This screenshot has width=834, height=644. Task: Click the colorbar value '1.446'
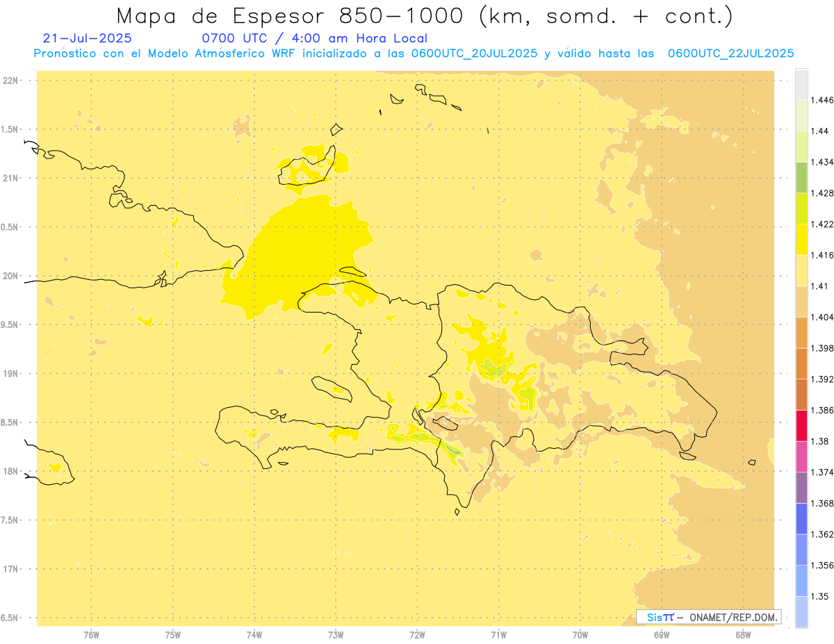coord(823,100)
